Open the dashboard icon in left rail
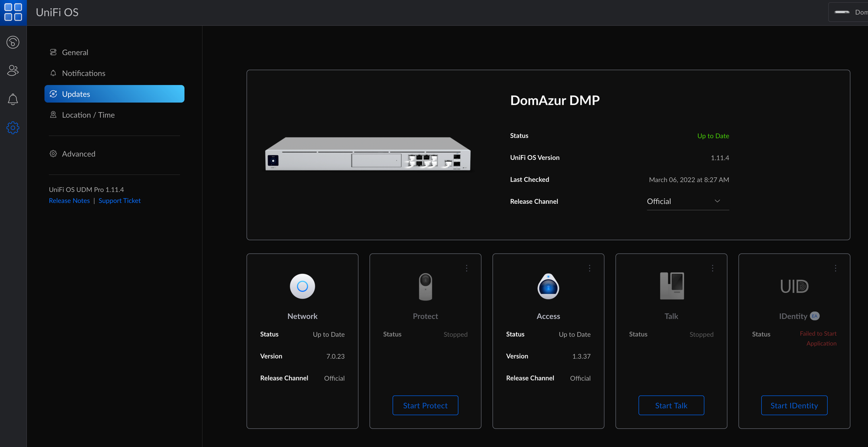Screen dimensions: 868x447 (x=13, y=42)
